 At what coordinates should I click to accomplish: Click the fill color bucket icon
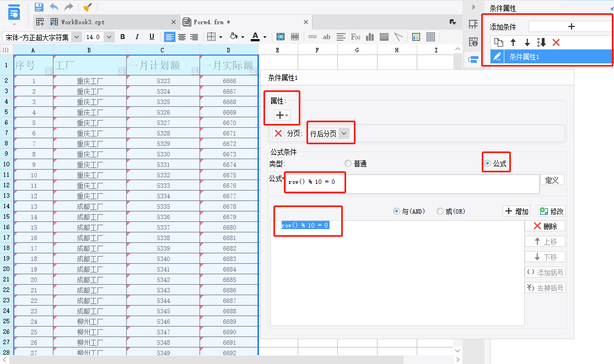click(x=234, y=36)
